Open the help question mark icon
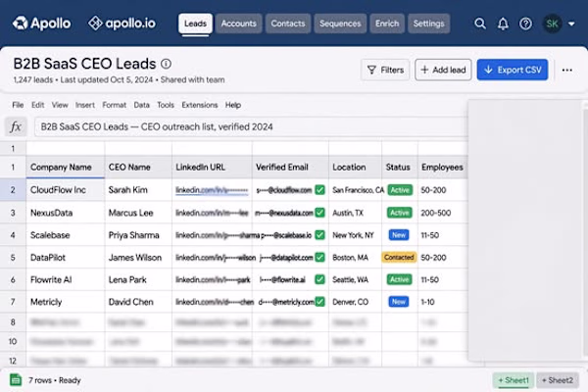 coord(525,24)
